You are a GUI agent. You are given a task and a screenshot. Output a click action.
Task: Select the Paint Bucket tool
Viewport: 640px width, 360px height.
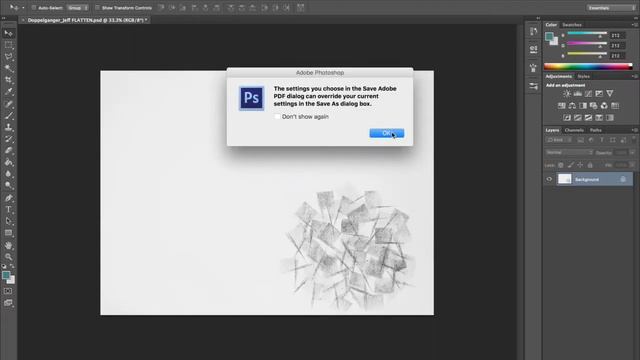click(9, 162)
